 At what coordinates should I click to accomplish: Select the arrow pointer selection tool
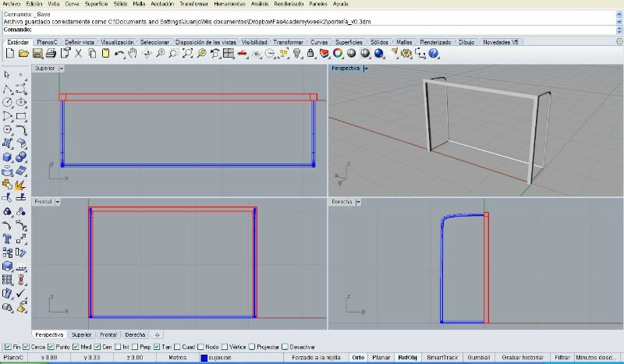(7, 75)
